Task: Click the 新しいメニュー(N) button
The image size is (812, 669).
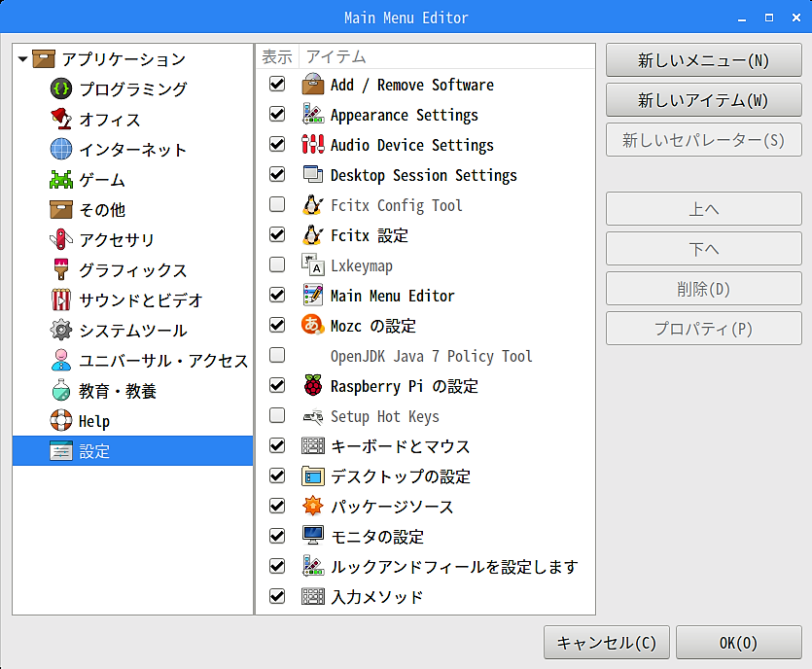Action: tap(703, 60)
